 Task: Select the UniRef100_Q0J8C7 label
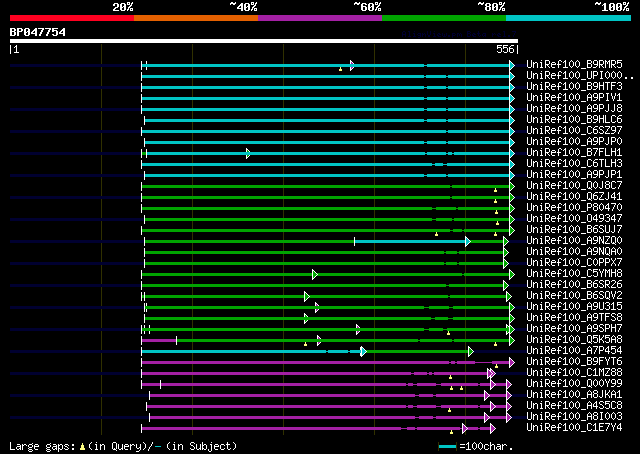(x=574, y=186)
